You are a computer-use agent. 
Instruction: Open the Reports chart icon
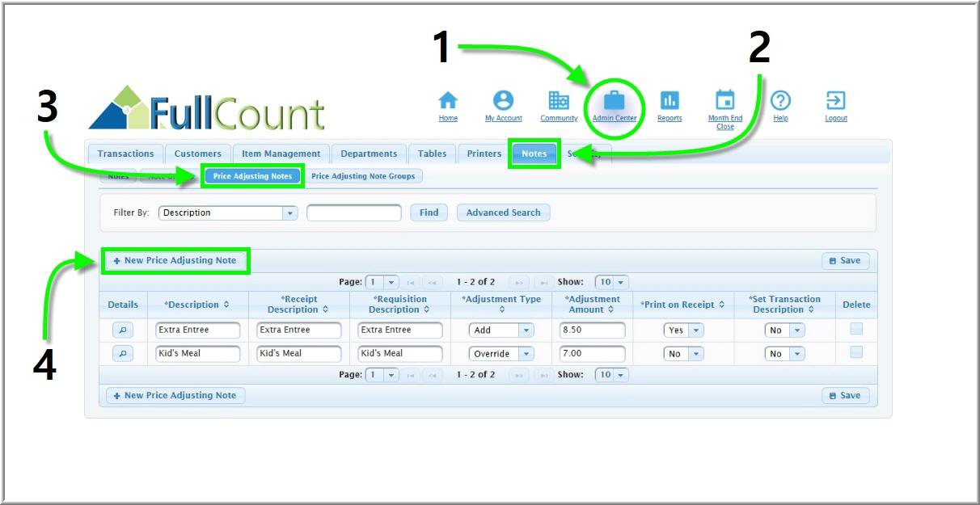[669, 101]
